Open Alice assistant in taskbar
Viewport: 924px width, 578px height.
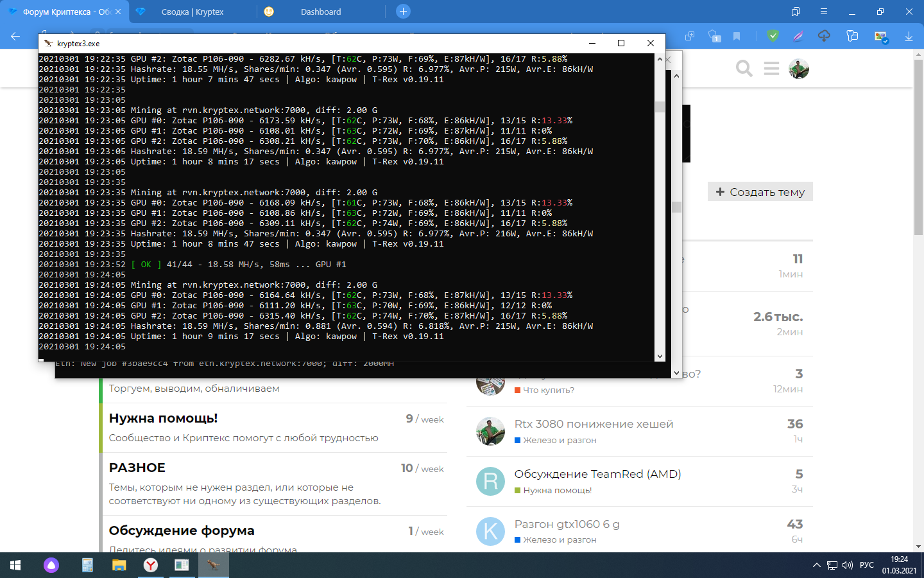[51, 565]
